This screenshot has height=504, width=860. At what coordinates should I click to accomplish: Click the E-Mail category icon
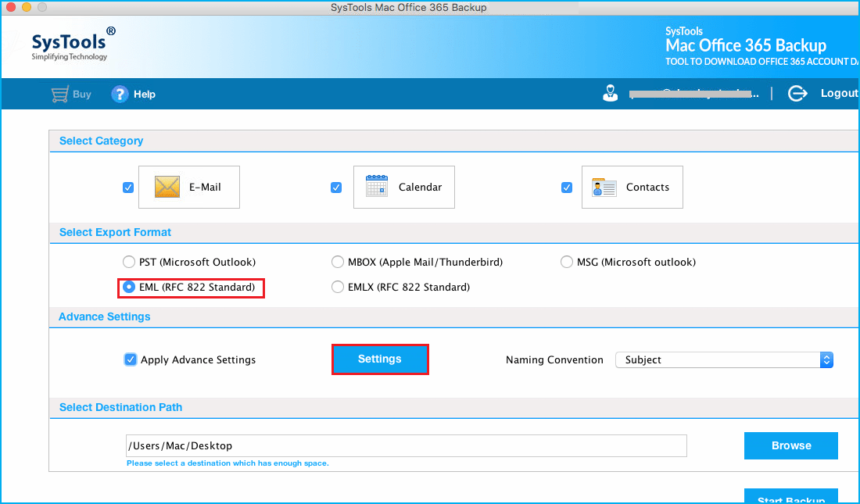[x=167, y=187]
